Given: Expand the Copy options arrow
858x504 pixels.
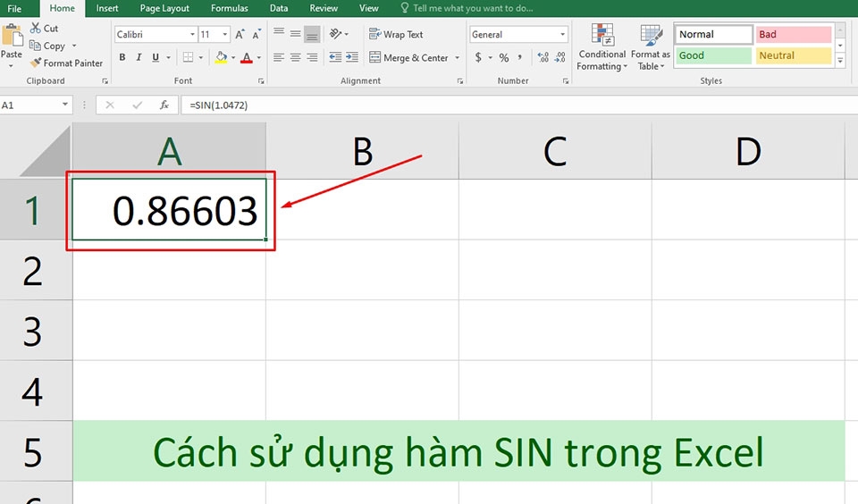Looking at the screenshot, I should click(x=74, y=46).
